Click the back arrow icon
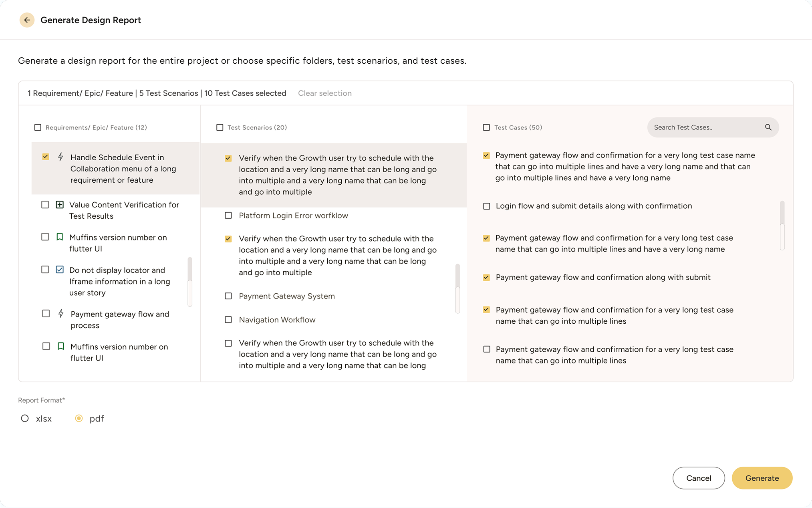The width and height of the screenshot is (812, 508). pos(27,20)
